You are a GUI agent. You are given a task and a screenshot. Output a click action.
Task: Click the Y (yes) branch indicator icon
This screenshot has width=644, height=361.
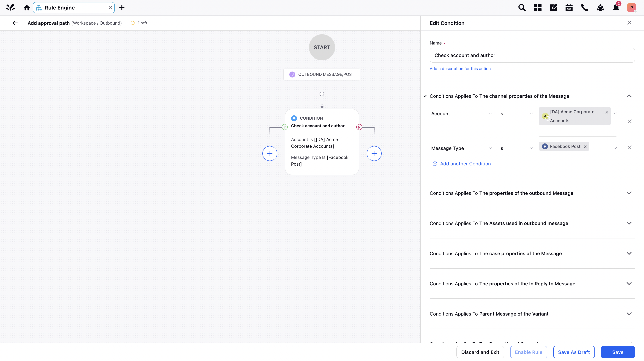[285, 127]
